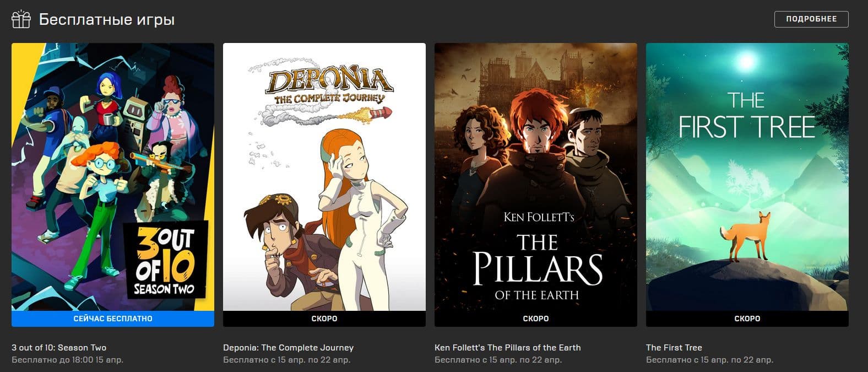Screen dimensions: 868x372
Task: Click the 3 OUT OF 10 logo on cover
Action: (x=164, y=260)
